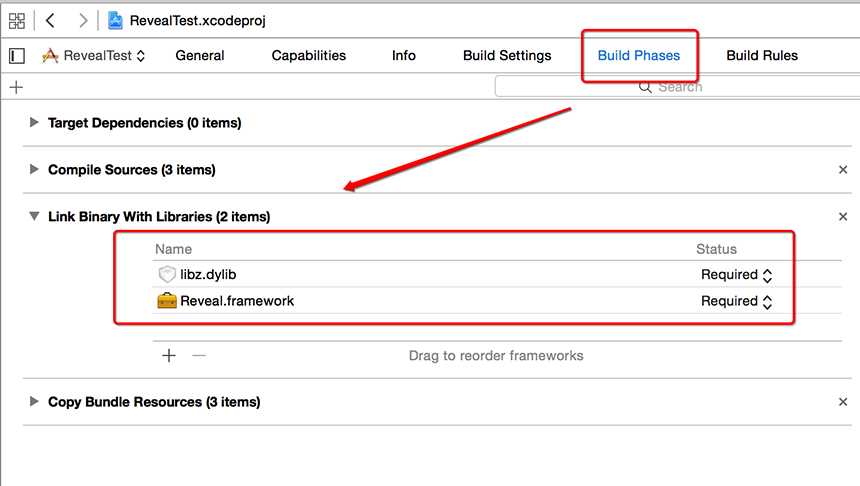This screenshot has height=486, width=860.
Task: Expand Copy Bundle Resources section
Action: coord(34,402)
